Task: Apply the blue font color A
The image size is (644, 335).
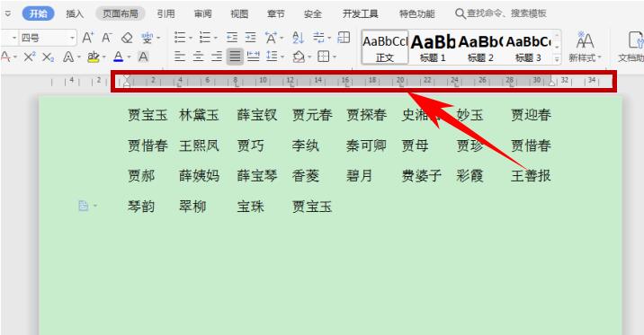Action: click(x=119, y=57)
